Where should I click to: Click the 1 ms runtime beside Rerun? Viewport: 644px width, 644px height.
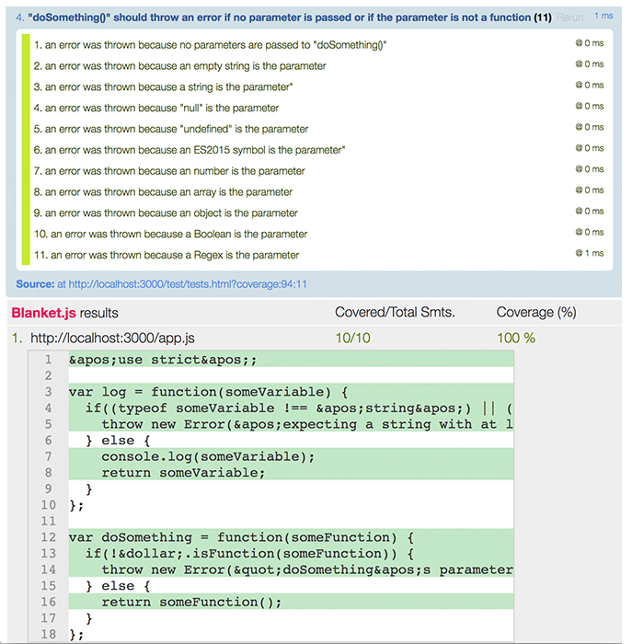tap(604, 17)
